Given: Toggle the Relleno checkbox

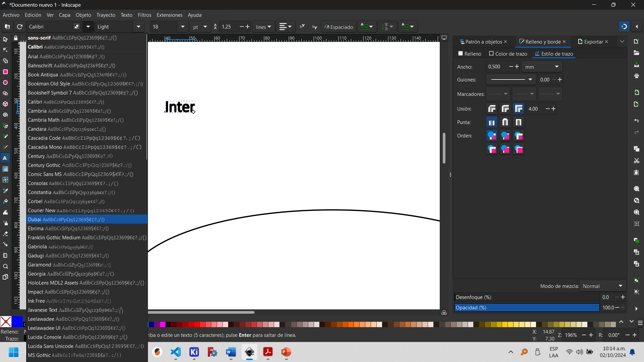Looking at the screenshot, I should pyautogui.click(x=461, y=54).
